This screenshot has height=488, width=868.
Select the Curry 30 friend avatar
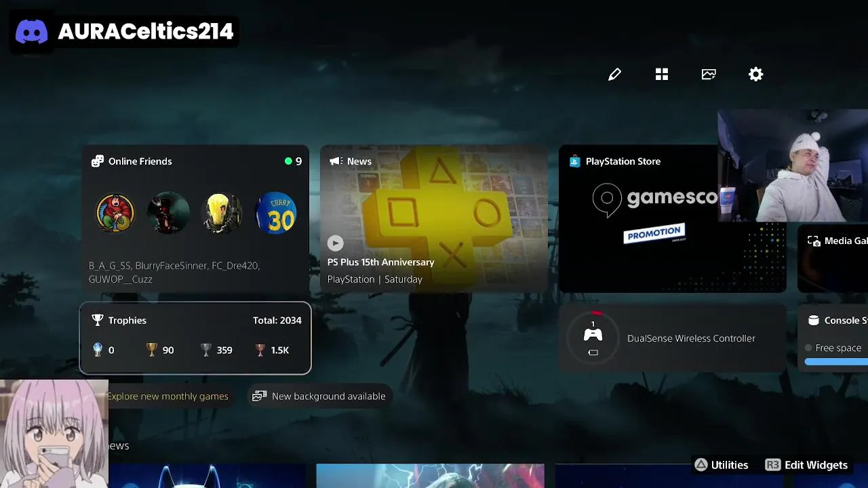coord(276,213)
